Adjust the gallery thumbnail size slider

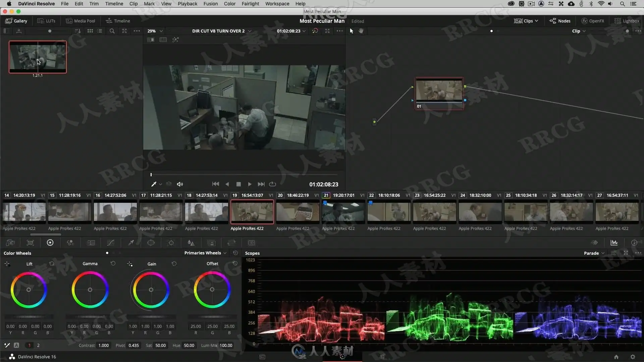[50, 31]
